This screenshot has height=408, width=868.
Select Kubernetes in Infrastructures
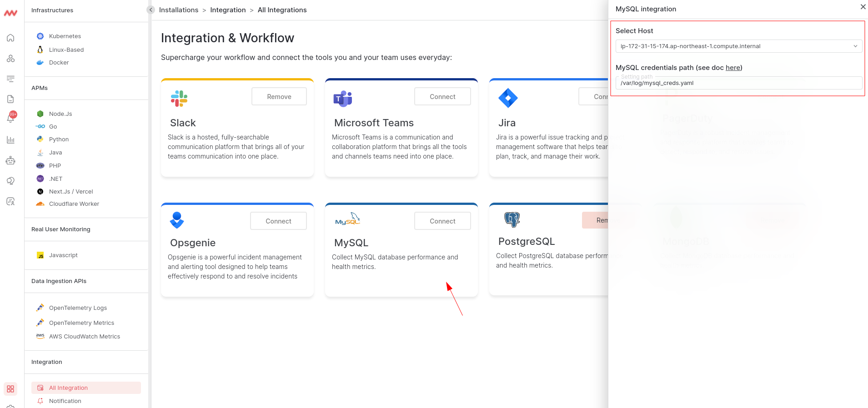point(65,36)
